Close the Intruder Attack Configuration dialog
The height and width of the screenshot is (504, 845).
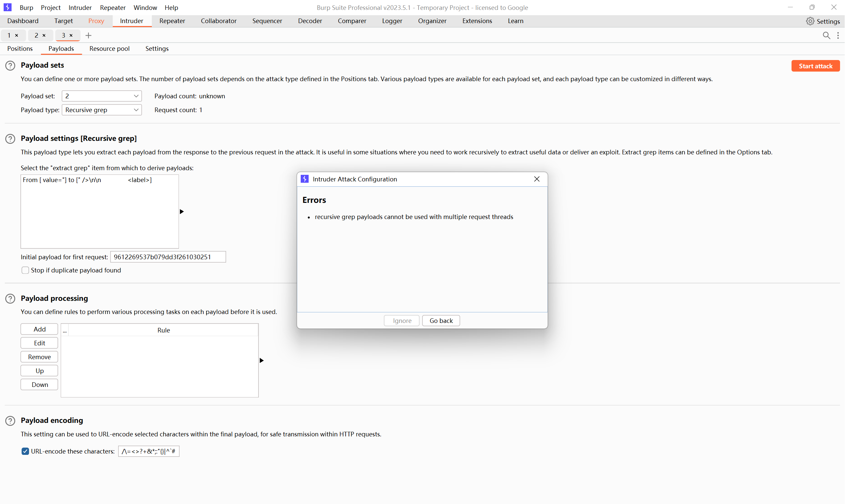tap(537, 179)
